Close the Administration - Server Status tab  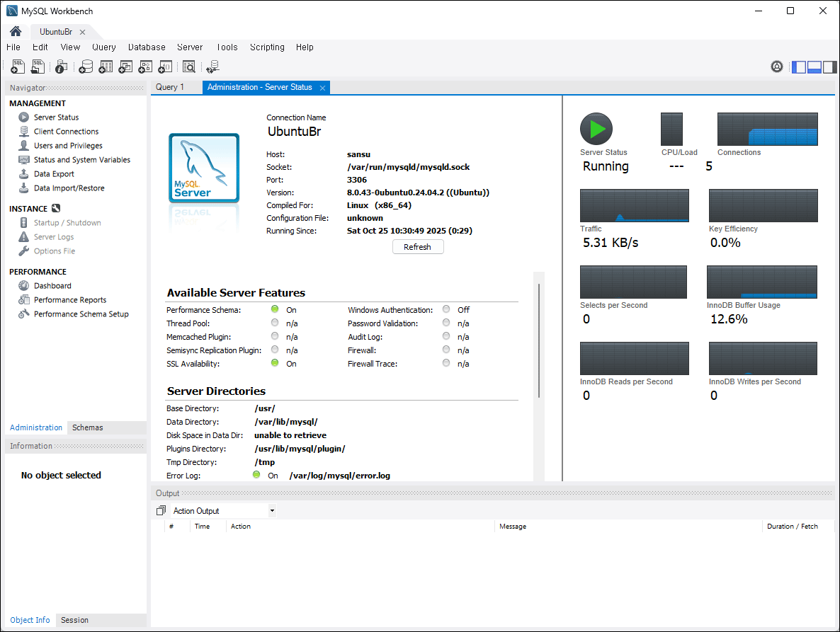point(322,88)
